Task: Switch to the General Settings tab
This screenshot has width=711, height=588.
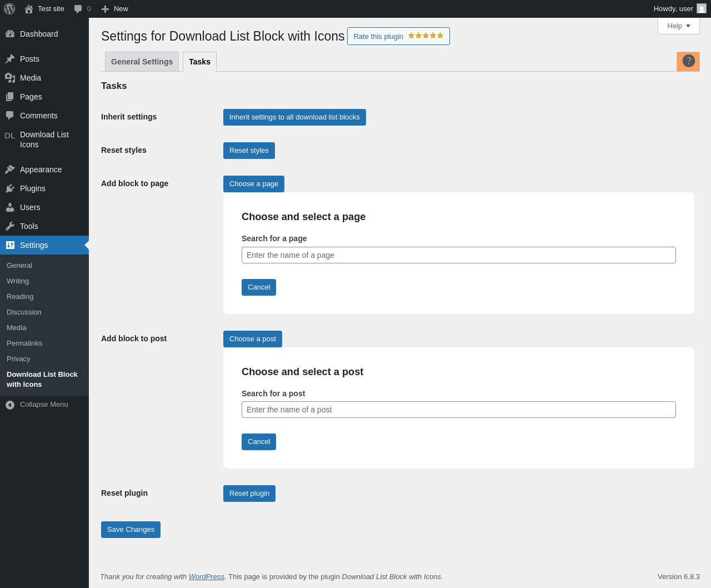Action: pyautogui.click(x=142, y=62)
